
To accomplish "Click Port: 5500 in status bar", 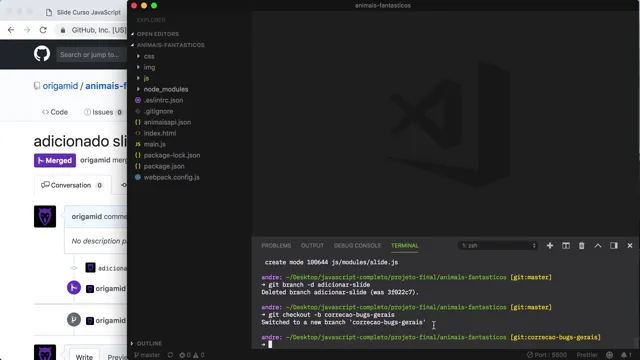I will [547, 355].
